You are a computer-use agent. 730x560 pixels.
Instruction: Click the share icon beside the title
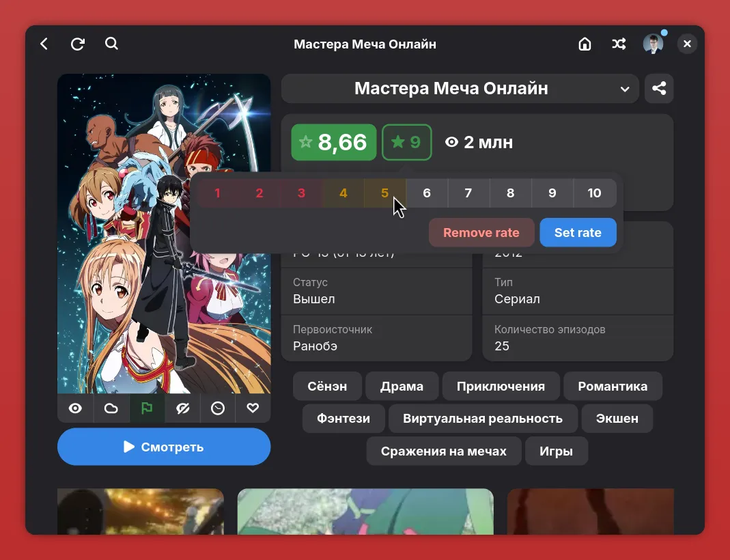coord(659,89)
